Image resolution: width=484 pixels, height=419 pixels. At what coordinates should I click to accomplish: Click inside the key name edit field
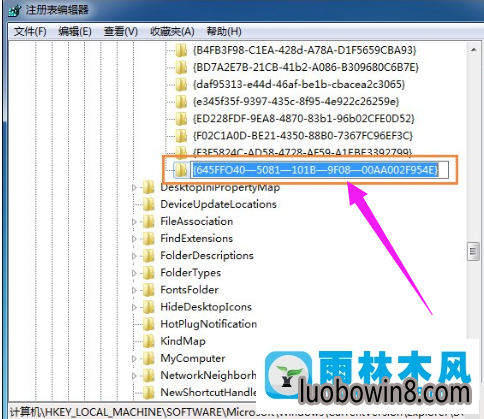tap(319, 170)
